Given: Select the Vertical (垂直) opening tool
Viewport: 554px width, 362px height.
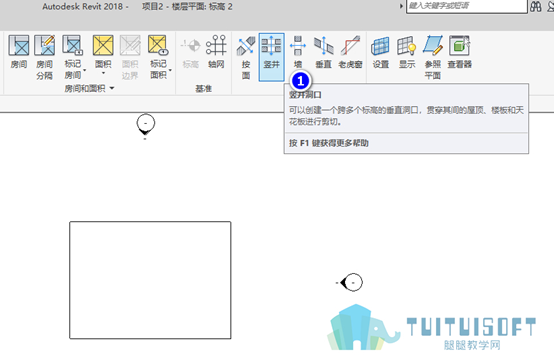Looking at the screenshot, I should point(323,52).
